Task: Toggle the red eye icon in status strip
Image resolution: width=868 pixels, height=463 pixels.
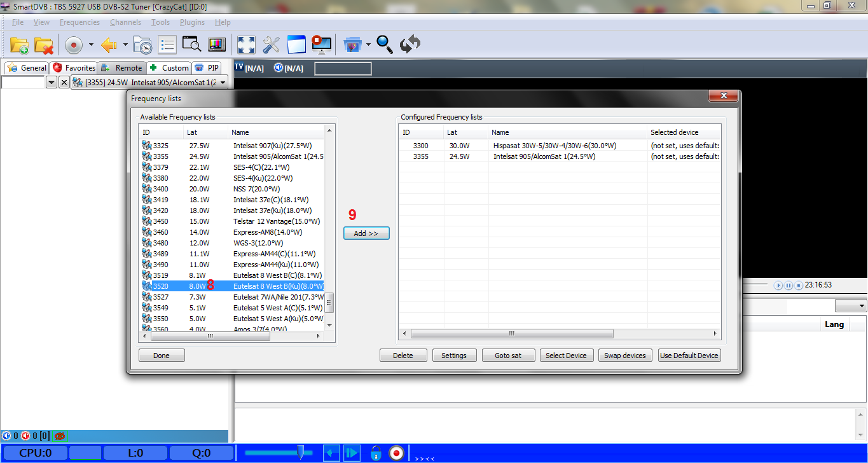Action: (60, 436)
